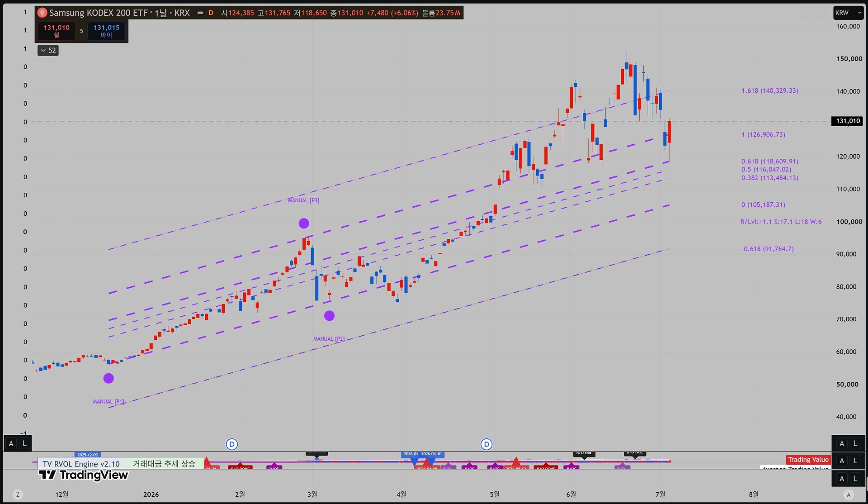This screenshot has height=504, width=868.
Task: Click the first dividend D marker near 2월
Action: coord(232,444)
